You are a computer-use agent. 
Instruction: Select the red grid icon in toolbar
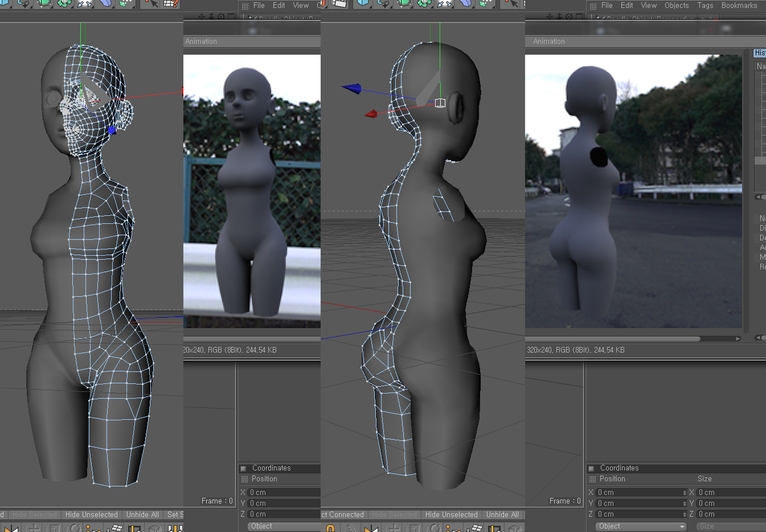(x=170, y=3)
